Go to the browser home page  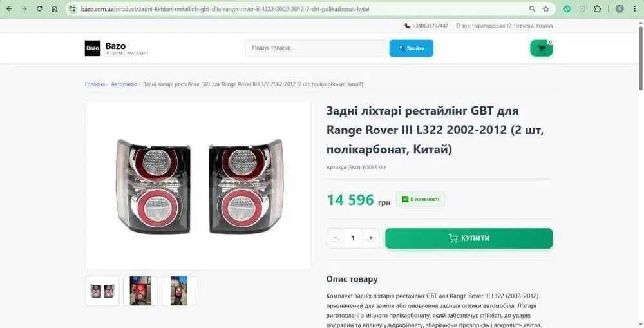coord(55,8)
